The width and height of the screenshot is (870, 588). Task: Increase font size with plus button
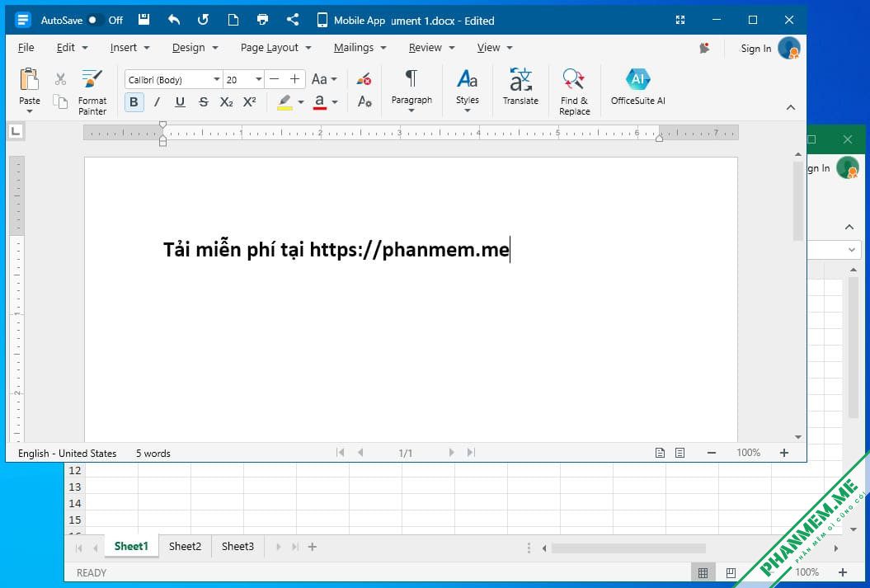tap(294, 79)
